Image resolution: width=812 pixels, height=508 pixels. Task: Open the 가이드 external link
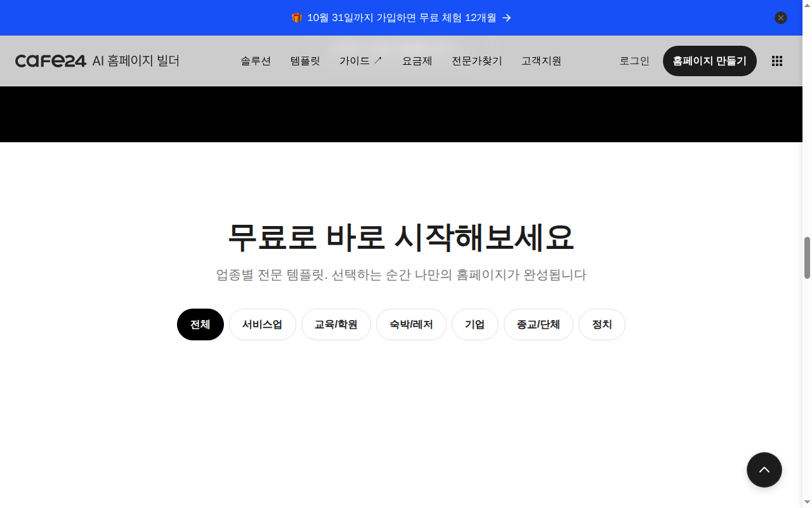(x=361, y=61)
